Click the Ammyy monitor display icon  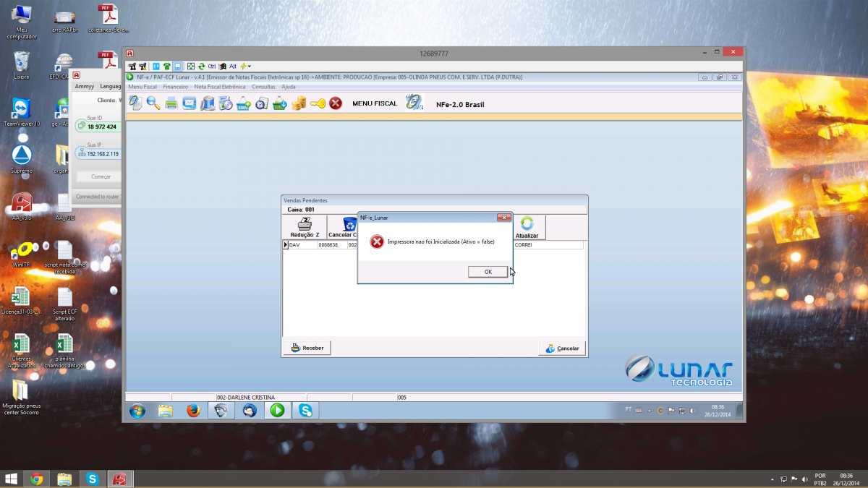pos(177,66)
